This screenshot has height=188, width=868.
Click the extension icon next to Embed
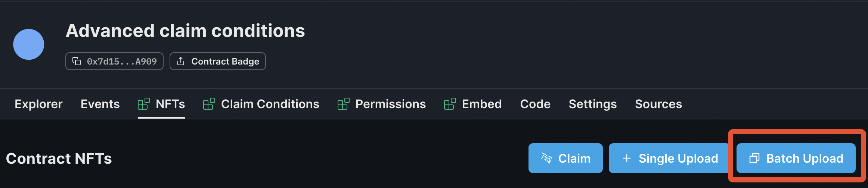[x=450, y=104]
